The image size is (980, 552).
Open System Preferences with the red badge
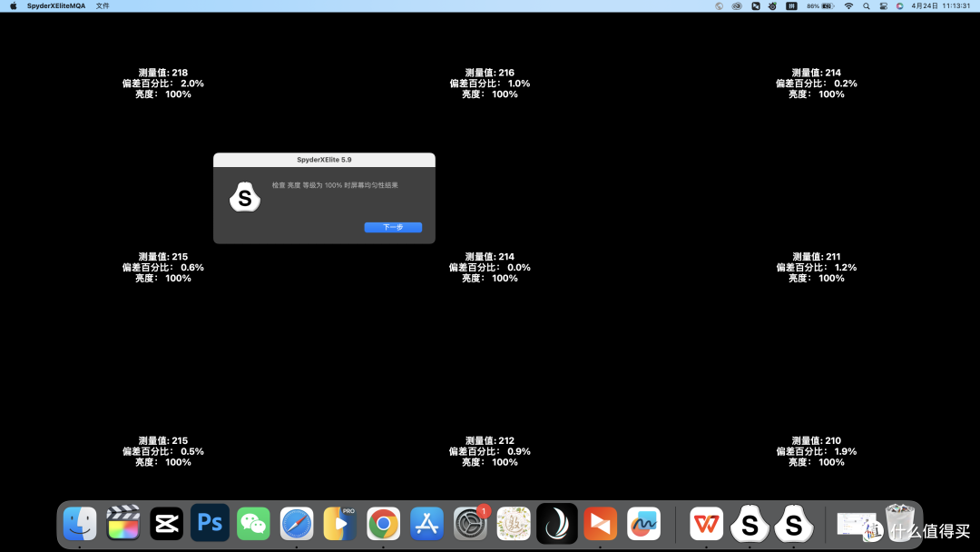(470, 523)
